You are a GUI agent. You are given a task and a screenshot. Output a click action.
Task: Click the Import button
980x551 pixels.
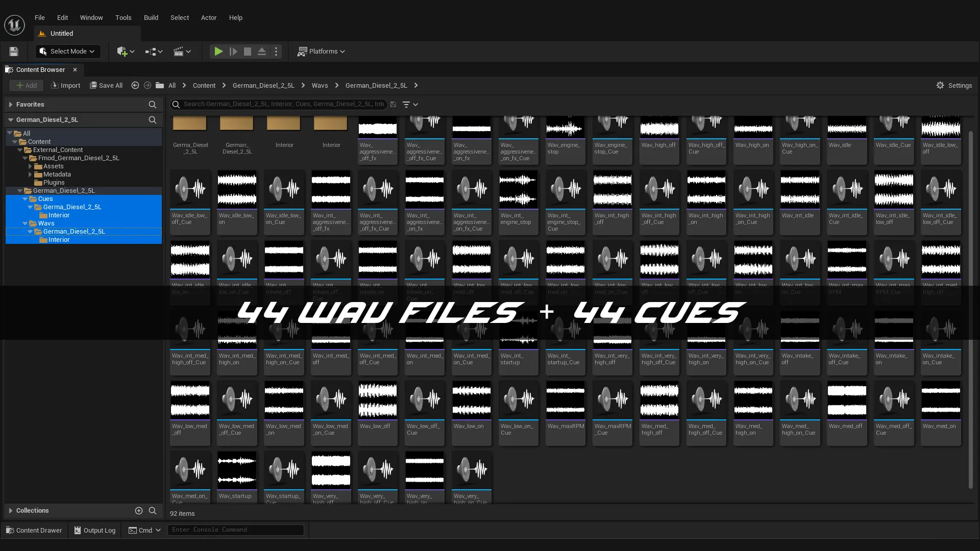pos(66,85)
